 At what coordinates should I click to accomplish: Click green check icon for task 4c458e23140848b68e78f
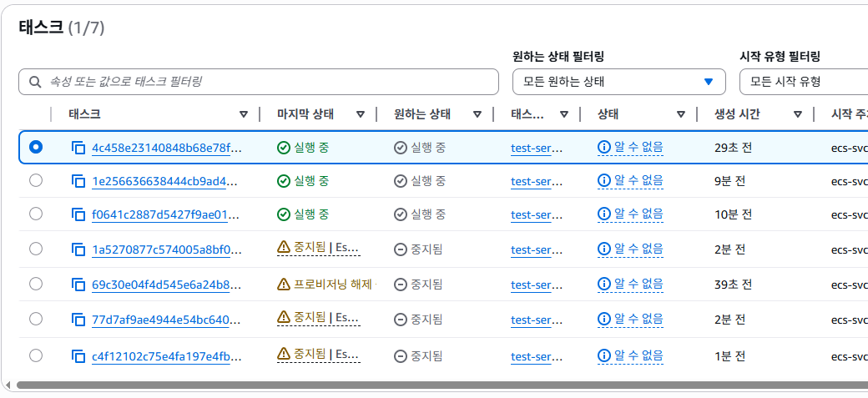click(284, 148)
